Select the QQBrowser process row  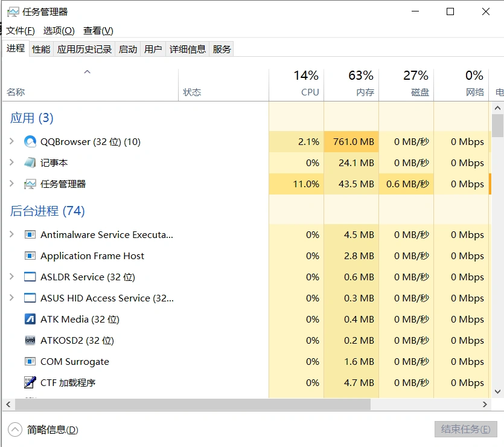click(121, 141)
